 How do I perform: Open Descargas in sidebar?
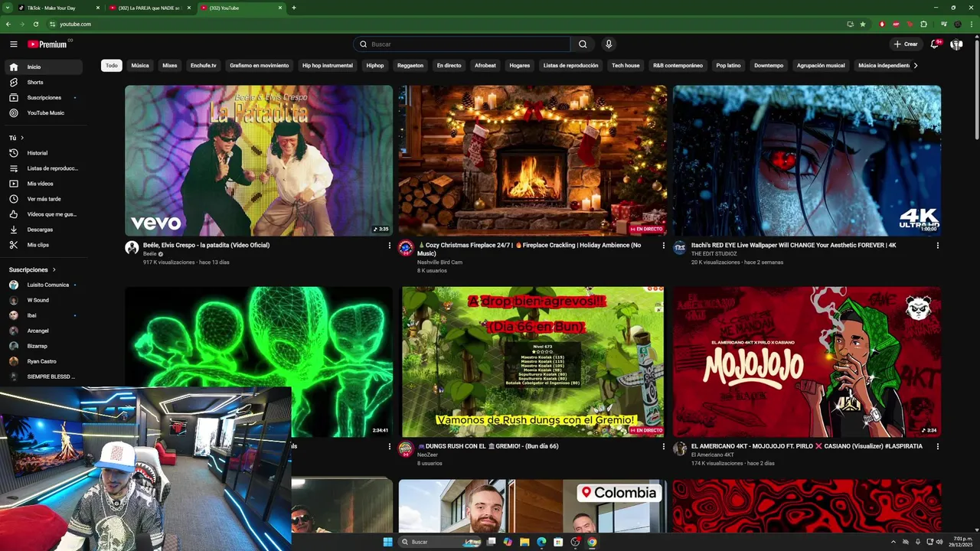42,230
